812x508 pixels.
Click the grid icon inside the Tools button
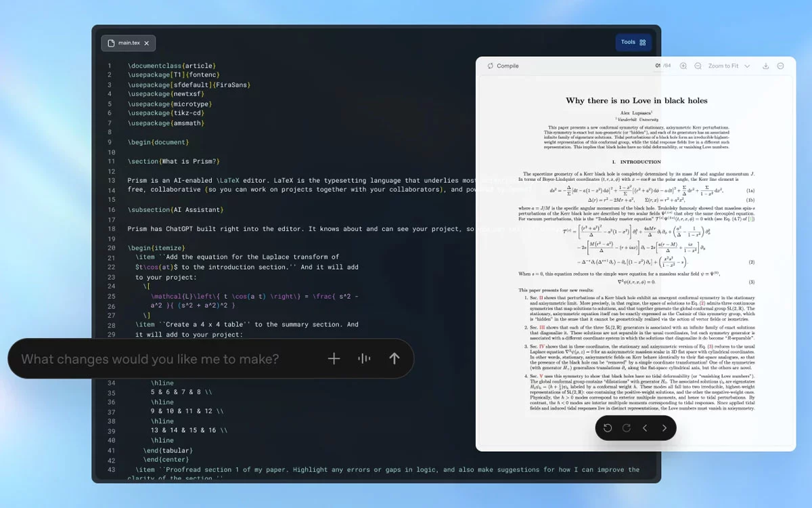[641, 42]
